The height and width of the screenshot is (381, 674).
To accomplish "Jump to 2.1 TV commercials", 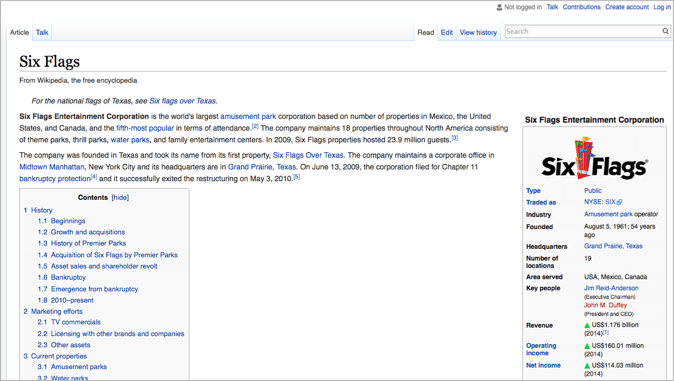I will (69, 322).
